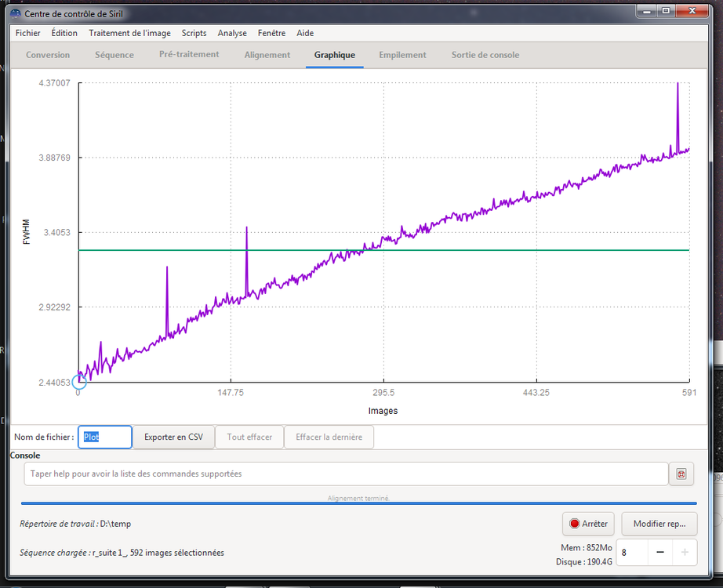The height and width of the screenshot is (588, 723).
Task: Open the Édition menu
Action: point(64,33)
